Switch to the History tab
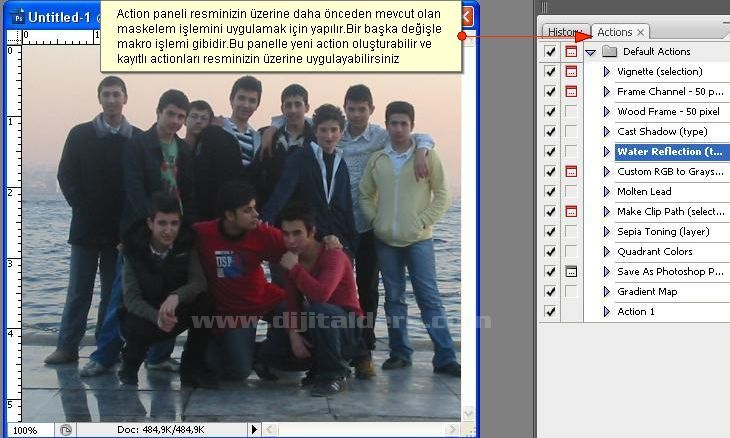Image resolution: width=730 pixels, height=438 pixels. [x=562, y=33]
